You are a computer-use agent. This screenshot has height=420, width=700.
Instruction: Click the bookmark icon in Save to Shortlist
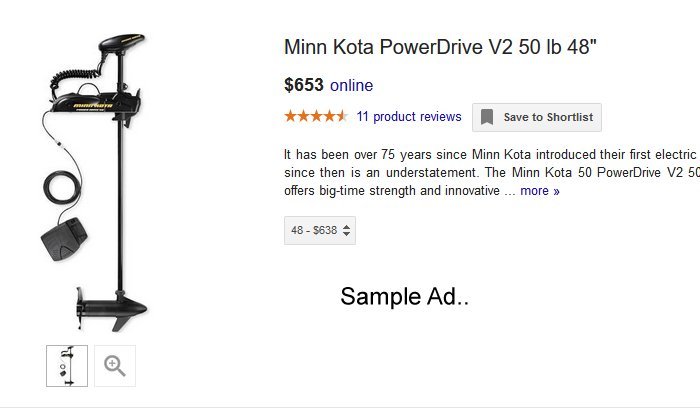pyautogui.click(x=487, y=117)
